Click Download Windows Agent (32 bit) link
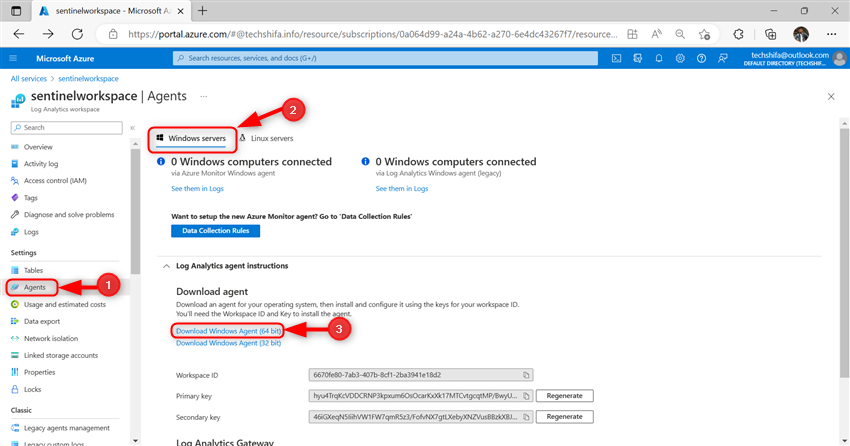850x446 pixels. [x=228, y=343]
